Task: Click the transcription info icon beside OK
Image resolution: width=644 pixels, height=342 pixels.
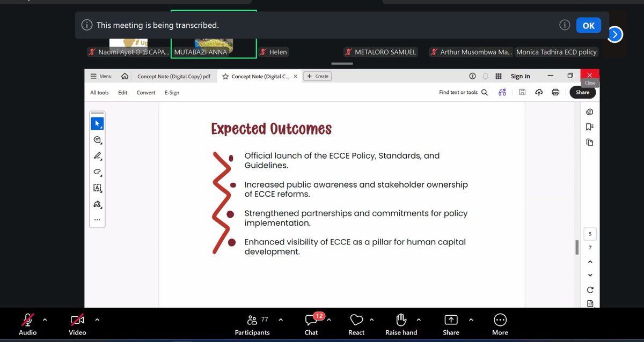Action: coord(564,25)
